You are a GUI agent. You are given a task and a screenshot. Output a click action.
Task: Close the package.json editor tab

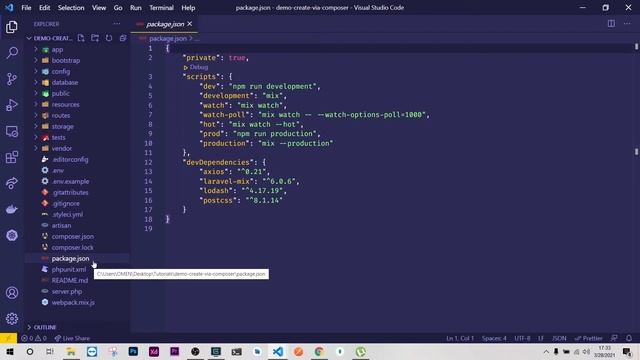click(189, 24)
